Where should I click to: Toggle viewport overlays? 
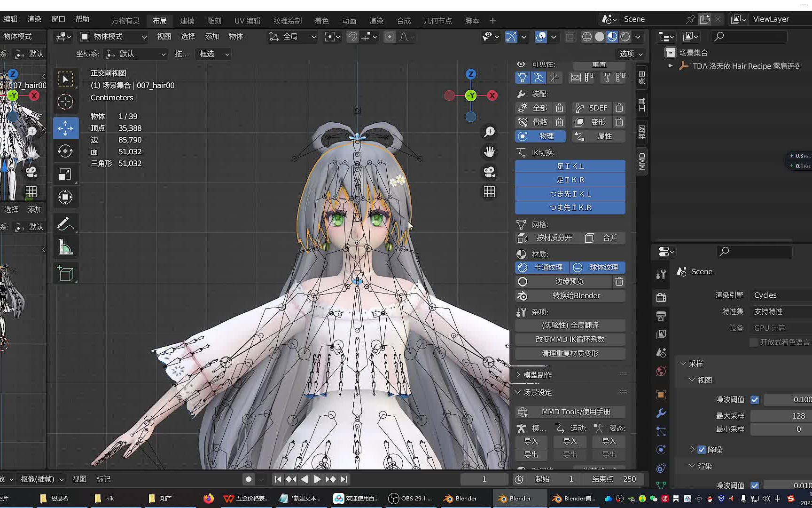tap(541, 37)
